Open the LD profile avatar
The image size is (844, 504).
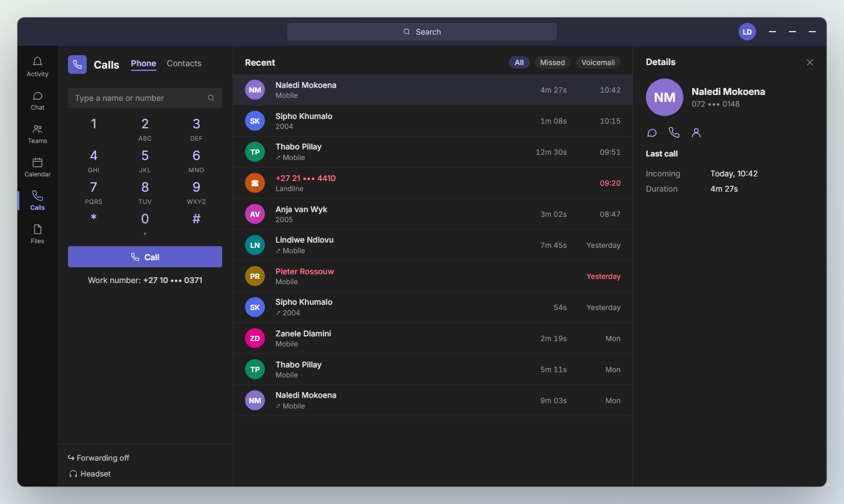pyautogui.click(x=747, y=32)
